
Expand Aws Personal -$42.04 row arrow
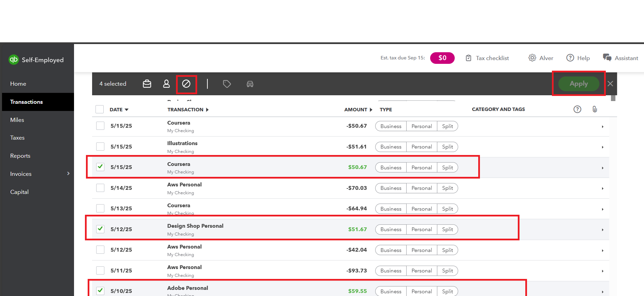pos(603,251)
